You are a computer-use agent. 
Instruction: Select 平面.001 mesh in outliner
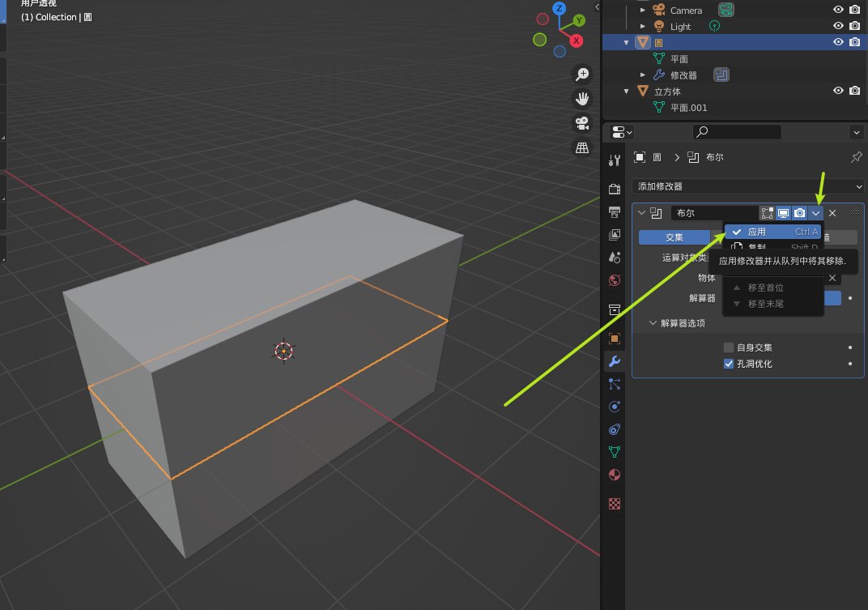point(688,108)
